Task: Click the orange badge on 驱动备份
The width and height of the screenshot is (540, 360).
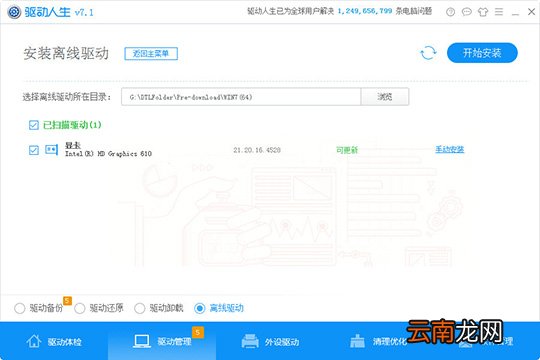Action: pos(67,300)
